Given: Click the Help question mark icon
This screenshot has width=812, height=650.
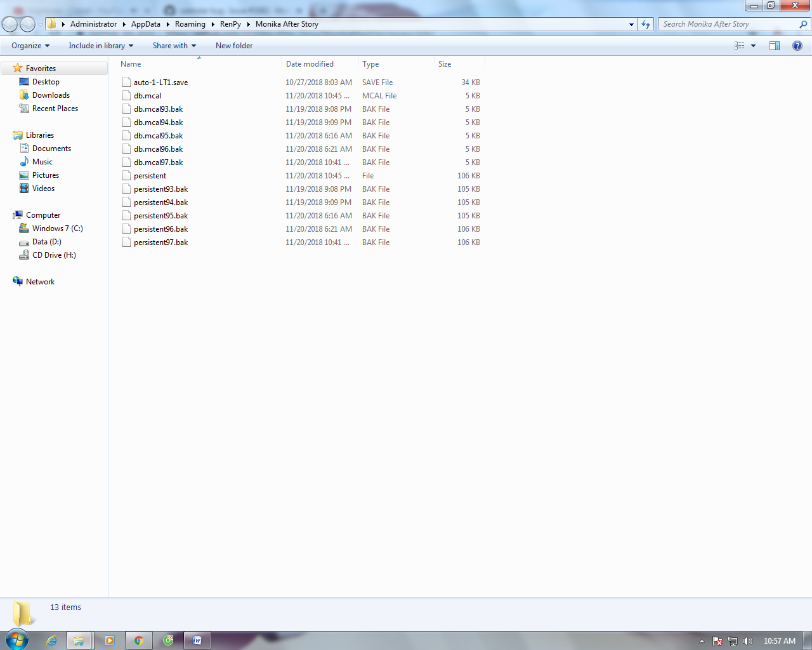Looking at the screenshot, I should (x=797, y=46).
